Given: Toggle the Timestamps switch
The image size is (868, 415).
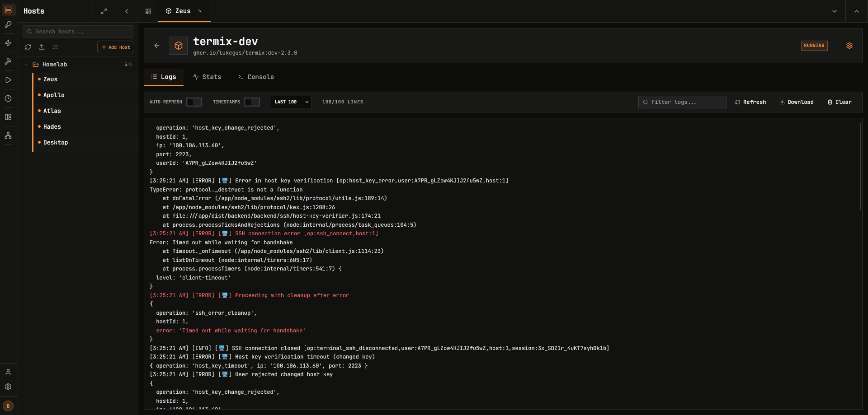Looking at the screenshot, I should tap(252, 102).
